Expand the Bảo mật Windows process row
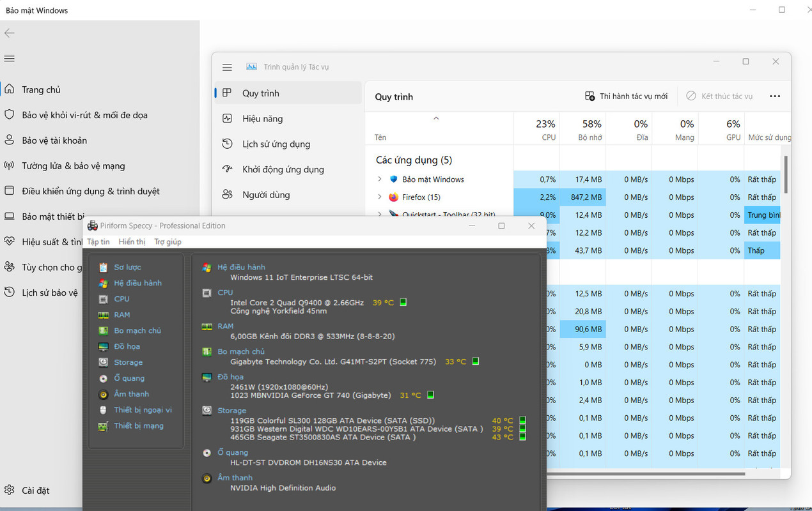Image resolution: width=812 pixels, height=511 pixels. pyautogui.click(x=379, y=179)
